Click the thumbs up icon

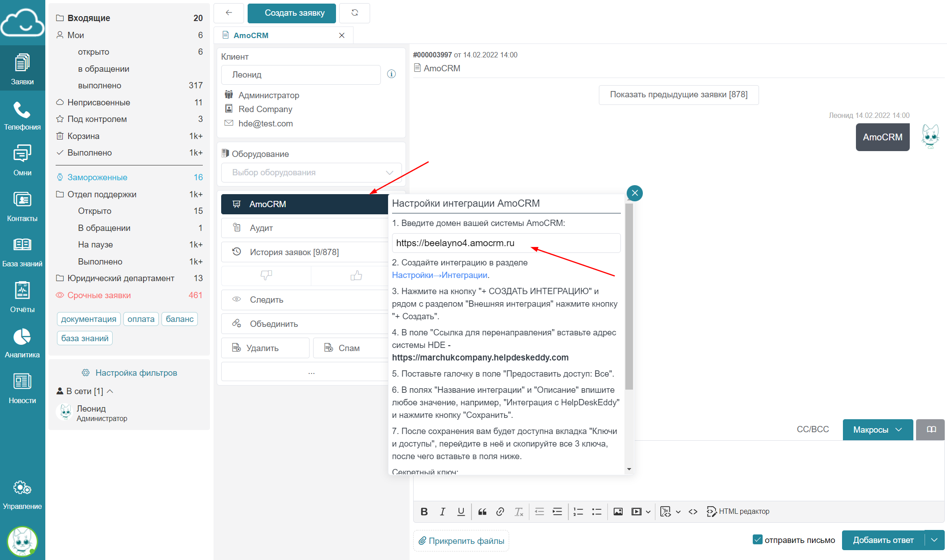(x=356, y=275)
